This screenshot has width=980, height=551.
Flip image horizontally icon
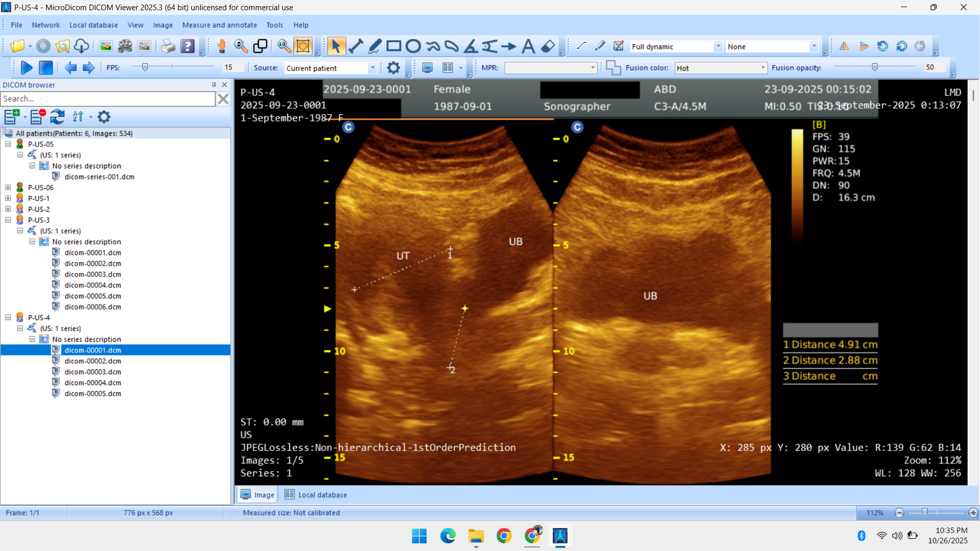pyautogui.click(x=844, y=46)
